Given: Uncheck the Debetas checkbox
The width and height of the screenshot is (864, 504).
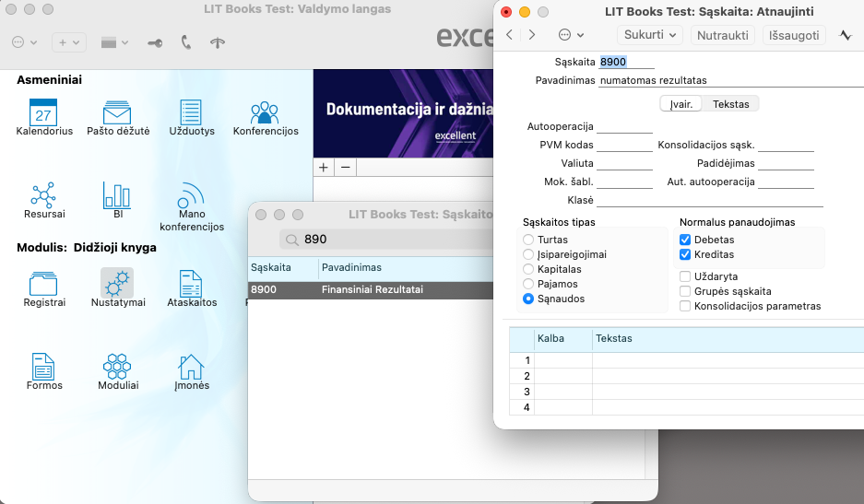Looking at the screenshot, I should [685, 240].
